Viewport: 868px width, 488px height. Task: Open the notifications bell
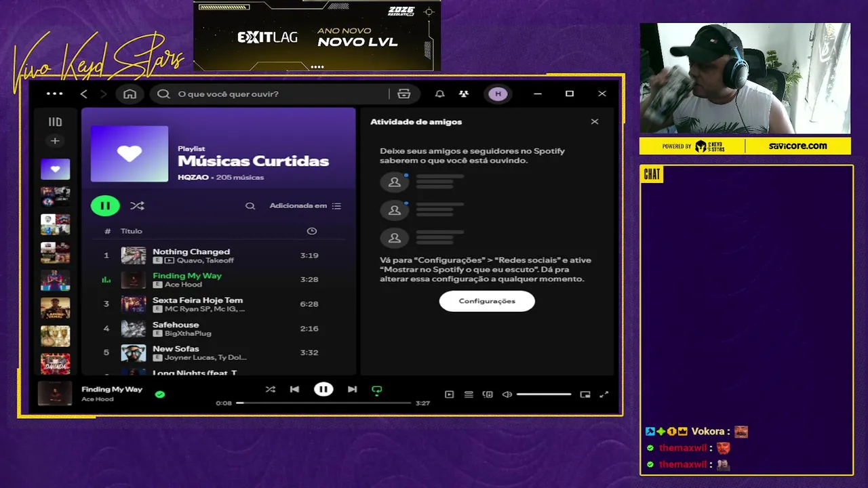(439, 94)
